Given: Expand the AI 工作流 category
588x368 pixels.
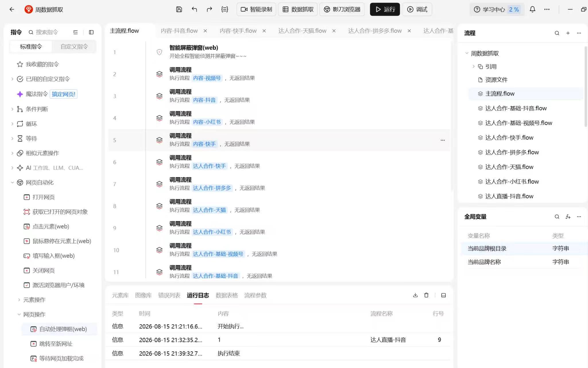Looking at the screenshot, I should [12, 168].
